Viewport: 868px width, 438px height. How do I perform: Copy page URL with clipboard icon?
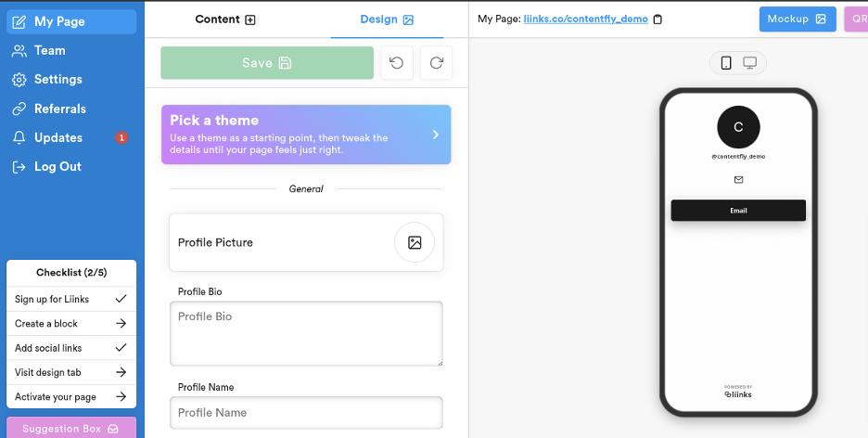(657, 19)
